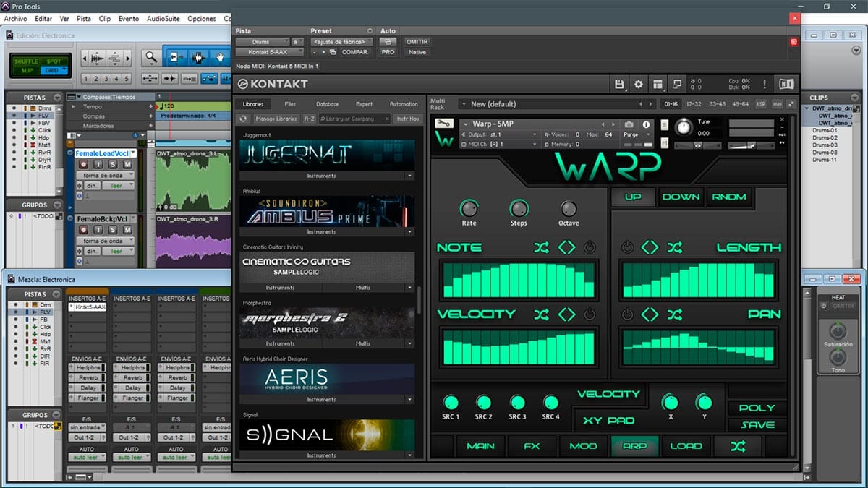Open the instrument info icon on Warp

[x=646, y=124]
